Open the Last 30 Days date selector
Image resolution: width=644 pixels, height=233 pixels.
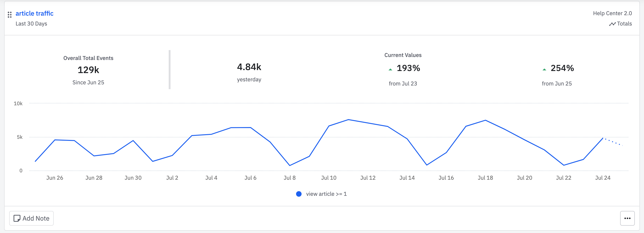point(31,23)
